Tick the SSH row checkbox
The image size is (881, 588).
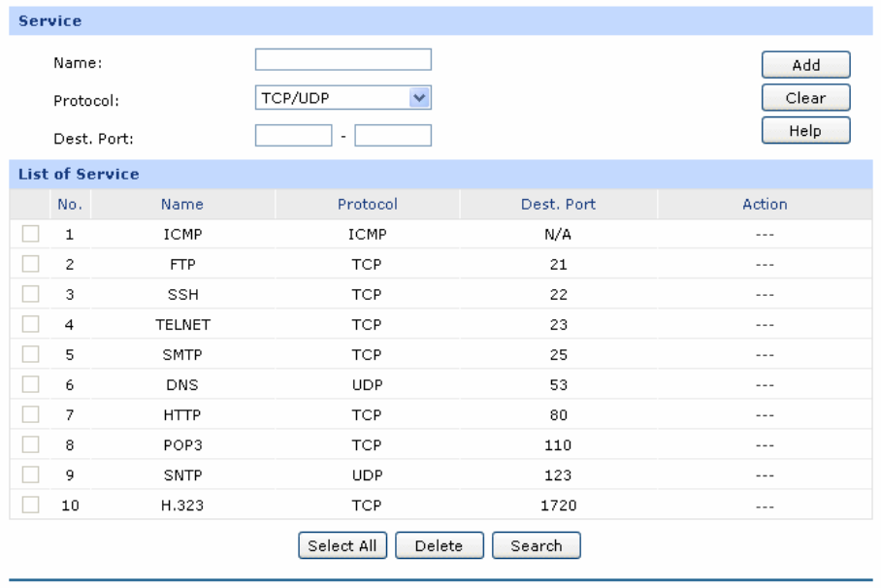coord(30,294)
